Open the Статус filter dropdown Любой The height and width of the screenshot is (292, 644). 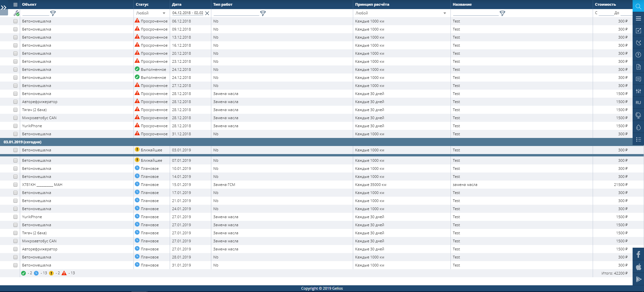click(x=151, y=13)
